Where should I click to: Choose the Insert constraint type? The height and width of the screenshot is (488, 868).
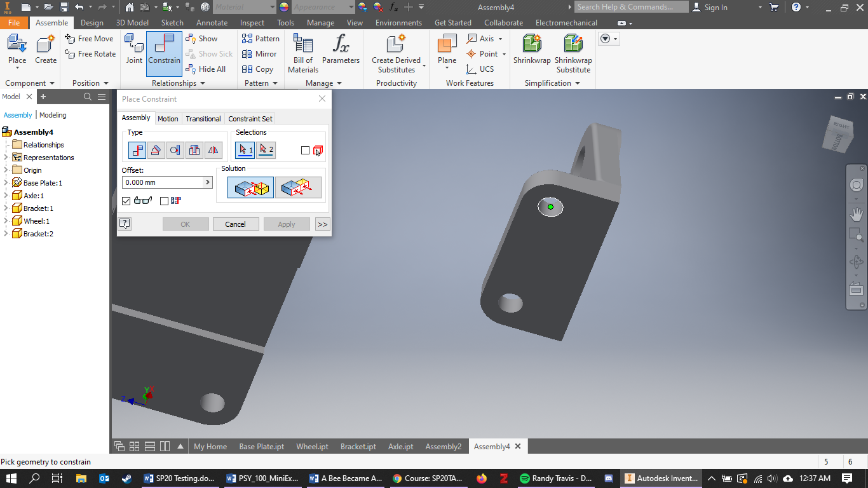(x=194, y=150)
